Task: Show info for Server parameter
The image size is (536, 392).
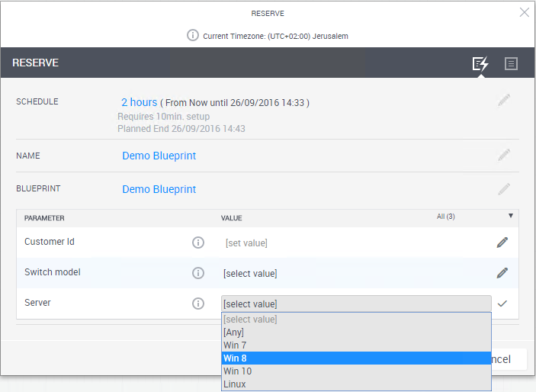Action: click(198, 304)
